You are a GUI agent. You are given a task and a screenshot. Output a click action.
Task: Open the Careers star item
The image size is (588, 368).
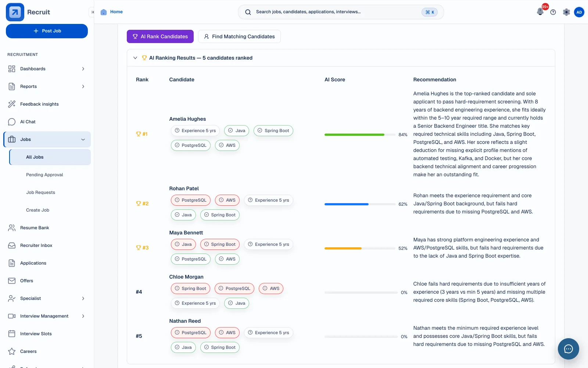coord(47,351)
